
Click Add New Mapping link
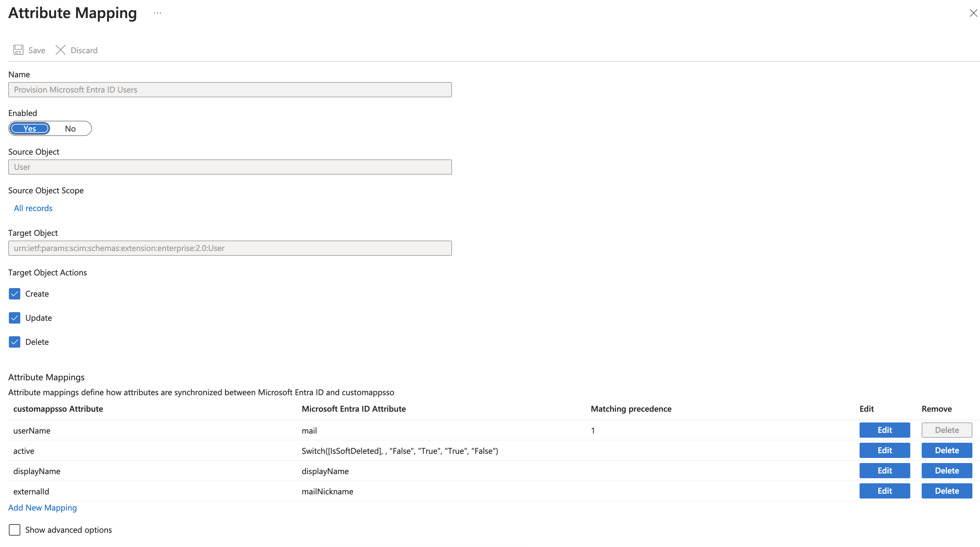coord(42,507)
